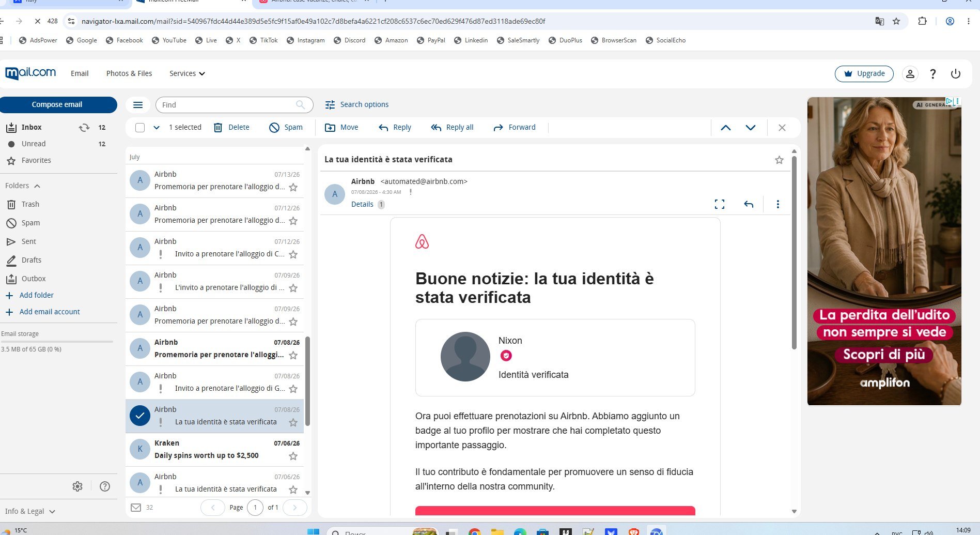Star the open email in header
This screenshot has width=980, height=535.
click(779, 160)
